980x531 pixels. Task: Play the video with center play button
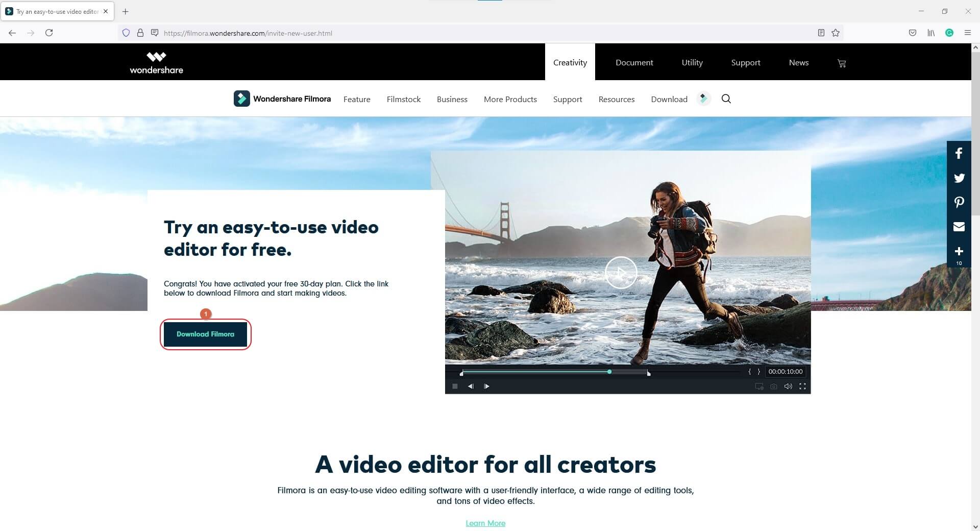click(621, 273)
